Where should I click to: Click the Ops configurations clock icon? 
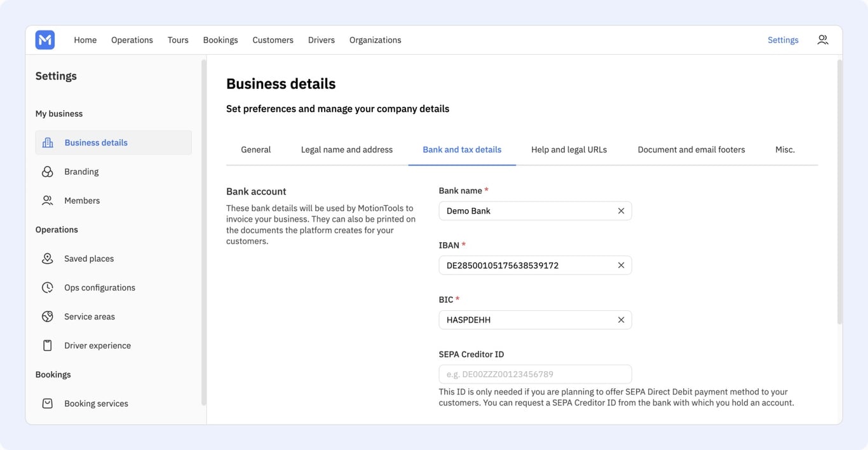48,288
